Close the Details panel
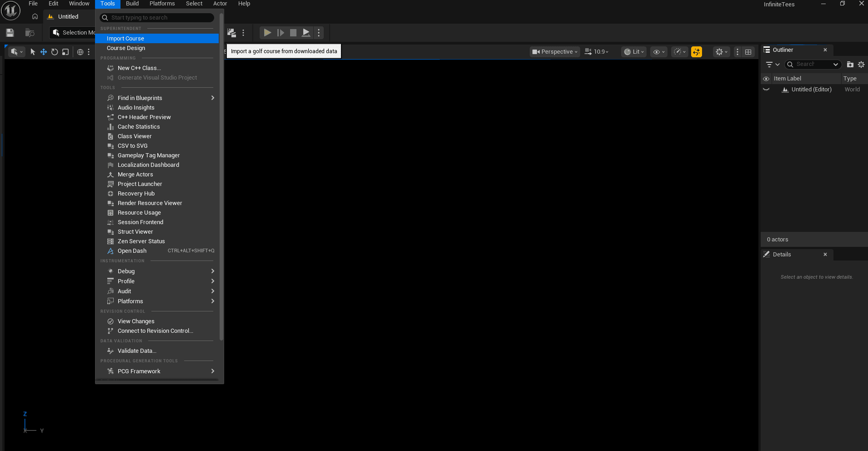This screenshot has width=868, height=451. pos(825,254)
